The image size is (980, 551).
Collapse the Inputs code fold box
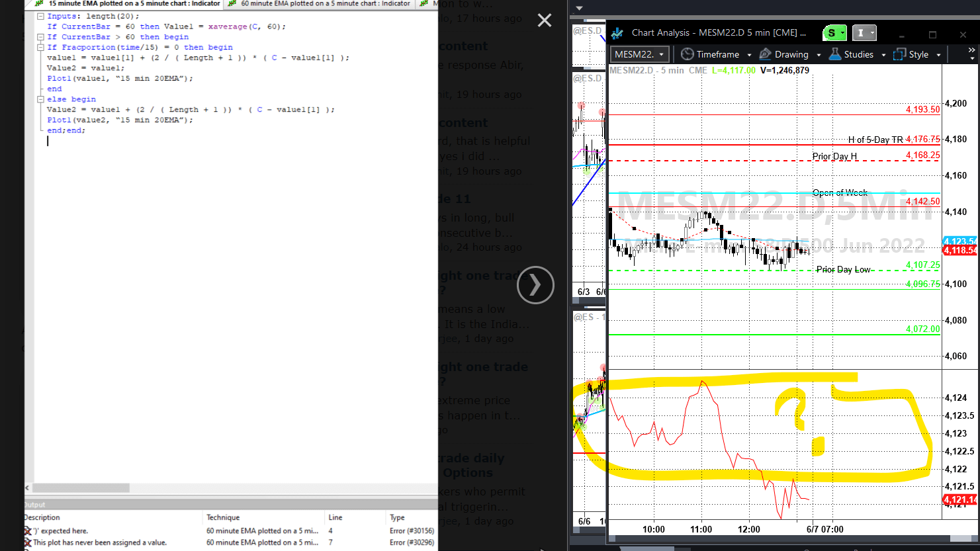[x=41, y=15]
